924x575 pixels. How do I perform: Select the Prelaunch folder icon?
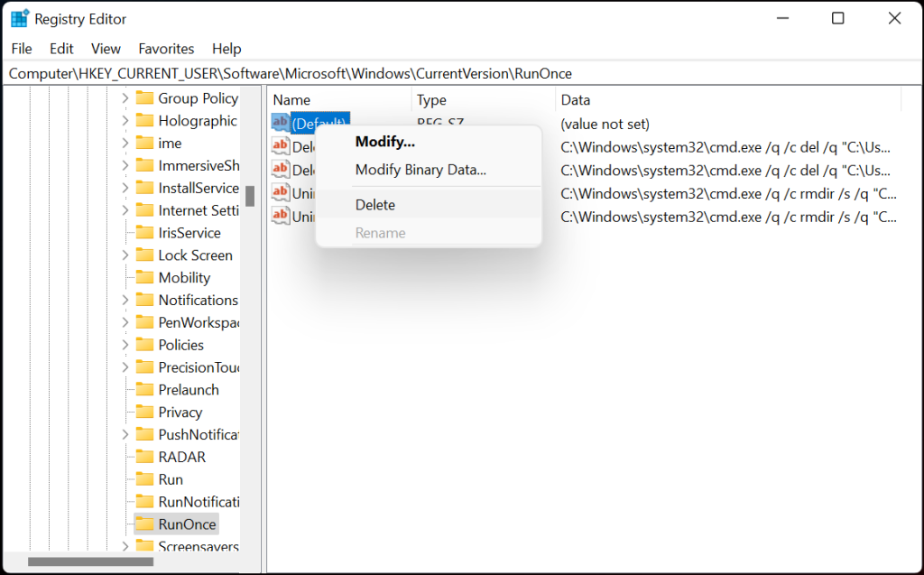146,389
